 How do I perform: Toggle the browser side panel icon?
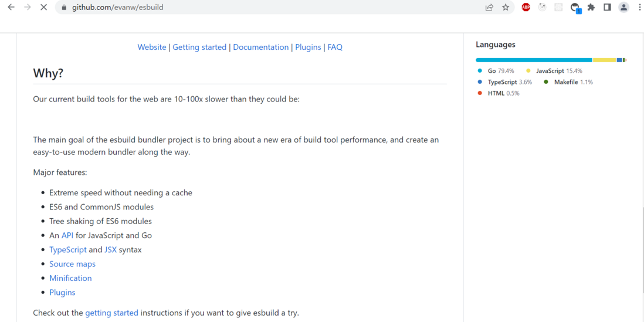608,7
